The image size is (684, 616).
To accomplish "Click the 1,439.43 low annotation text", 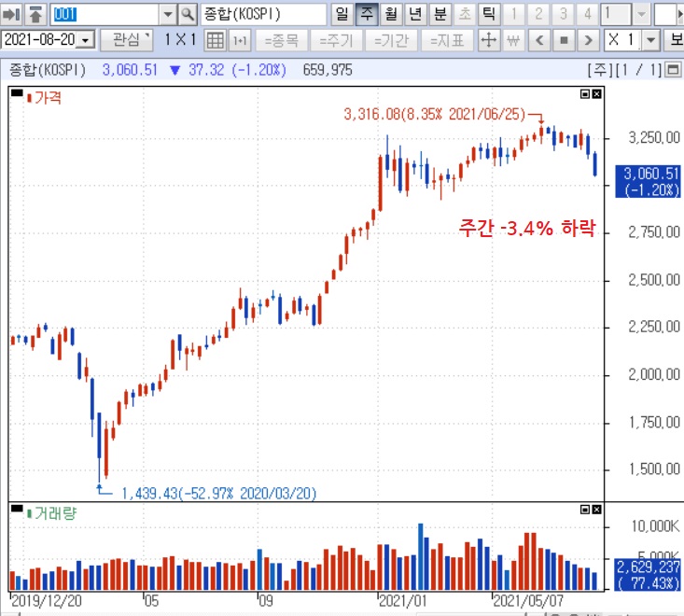I will pos(218,494).
